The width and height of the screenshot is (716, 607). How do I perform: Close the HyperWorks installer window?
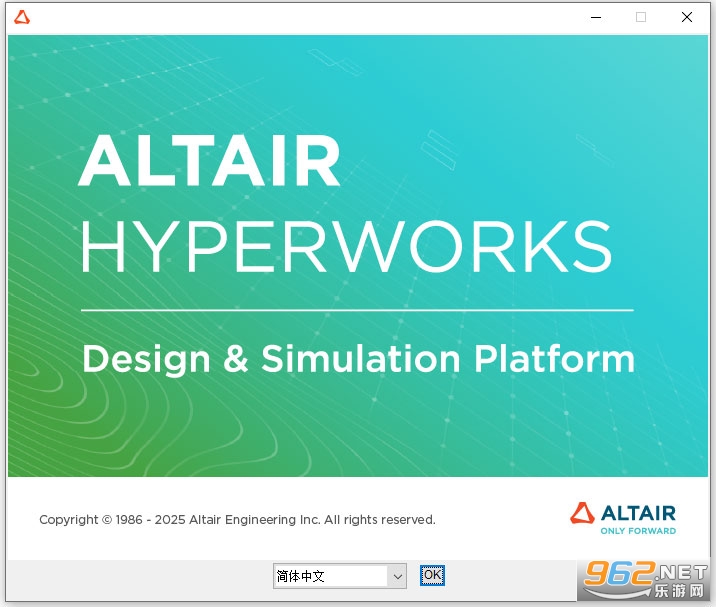(x=687, y=17)
